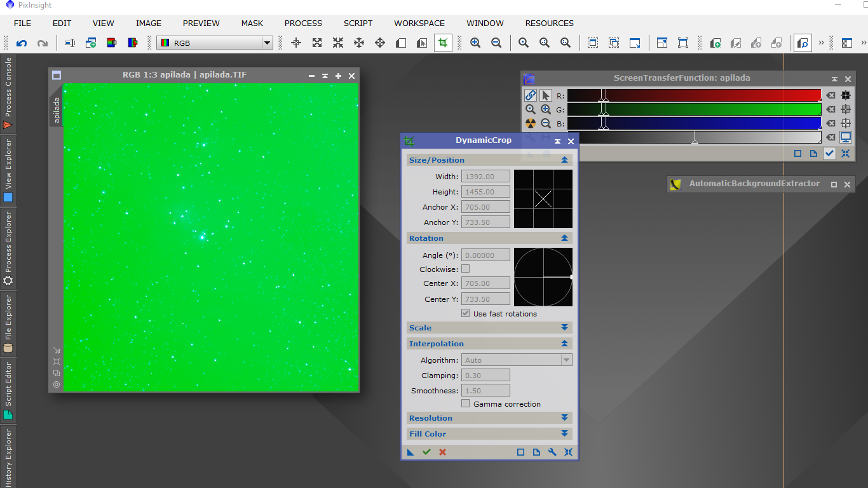This screenshot has height=488, width=868.
Task: Click the Zoom In magnifier in toolbar
Action: tap(475, 43)
